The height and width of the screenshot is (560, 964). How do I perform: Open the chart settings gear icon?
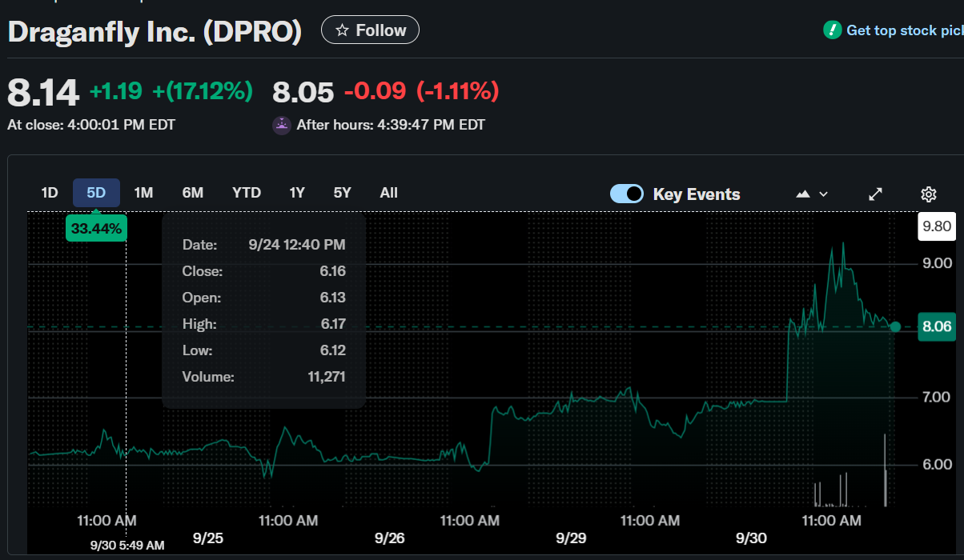pyautogui.click(x=928, y=194)
